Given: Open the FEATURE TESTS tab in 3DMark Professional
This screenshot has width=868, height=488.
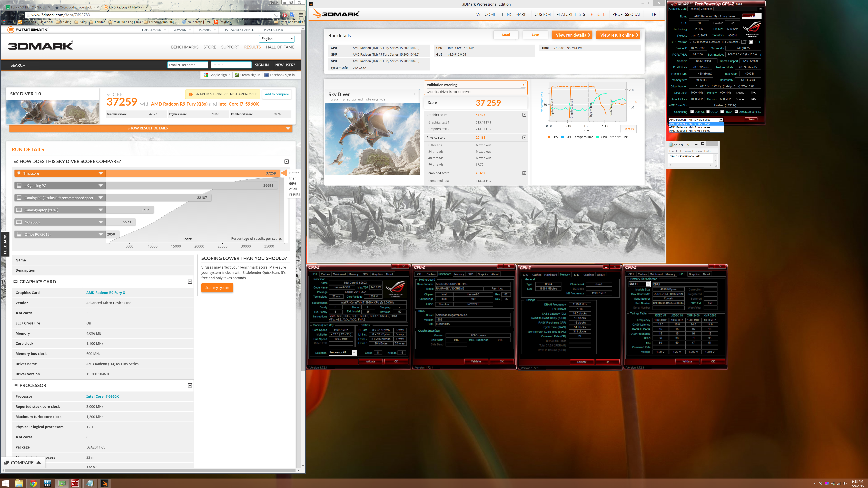Looking at the screenshot, I should tap(570, 14).
